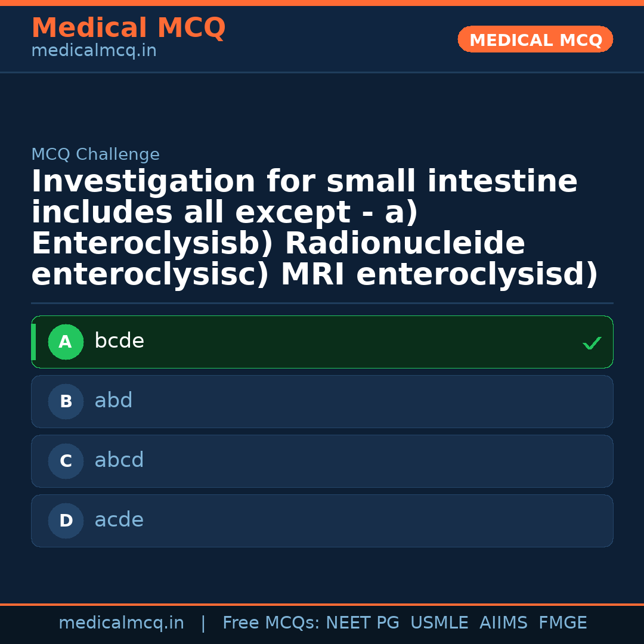Click the FMGE footer label
The height and width of the screenshot is (644, 644).
tap(562, 623)
